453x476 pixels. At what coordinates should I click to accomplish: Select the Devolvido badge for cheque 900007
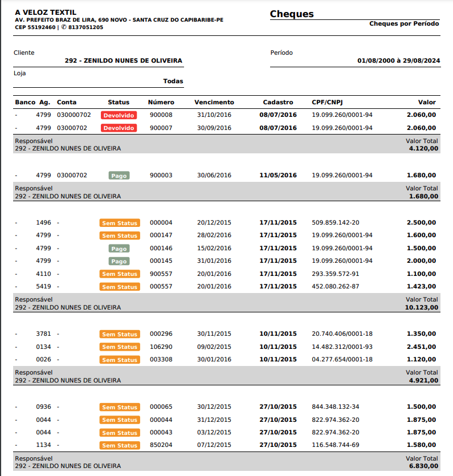coord(119,128)
